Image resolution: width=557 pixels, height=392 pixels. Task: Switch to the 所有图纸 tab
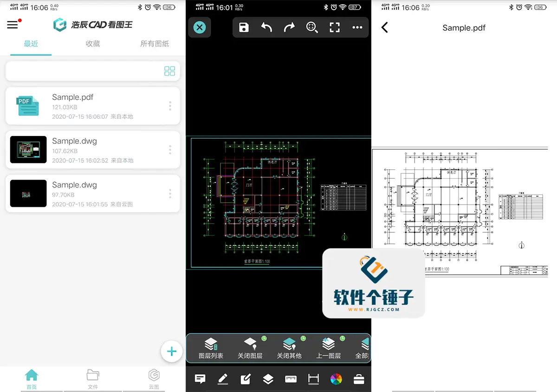(x=153, y=44)
